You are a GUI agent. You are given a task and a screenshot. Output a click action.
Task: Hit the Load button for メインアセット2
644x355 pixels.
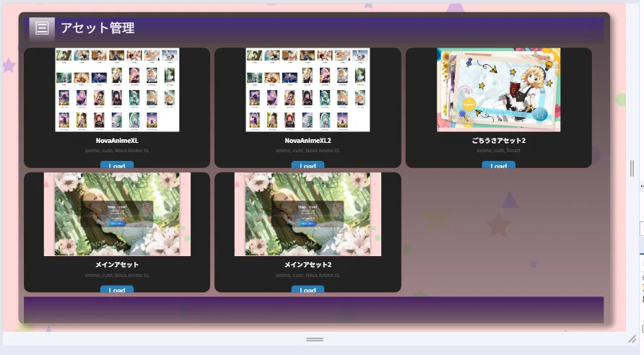(x=308, y=290)
